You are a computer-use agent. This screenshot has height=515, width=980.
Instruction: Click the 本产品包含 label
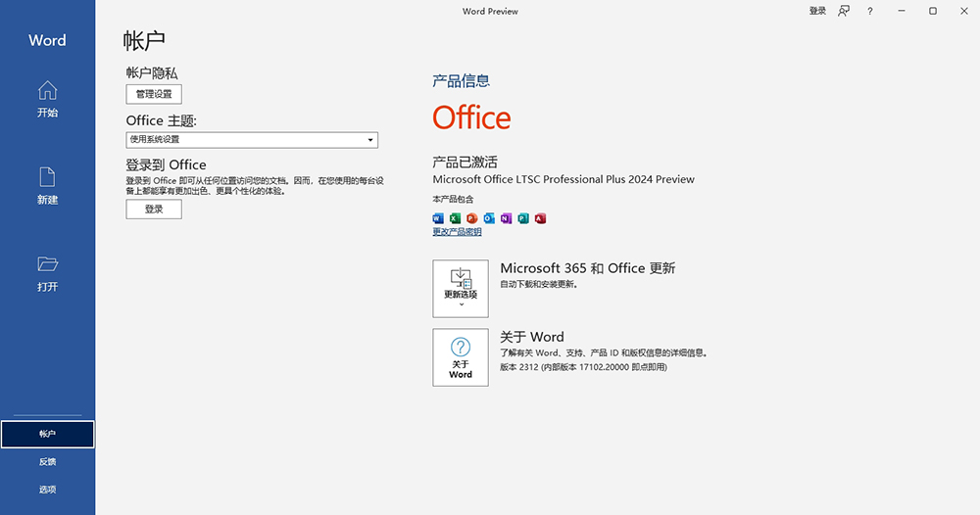tap(453, 199)
